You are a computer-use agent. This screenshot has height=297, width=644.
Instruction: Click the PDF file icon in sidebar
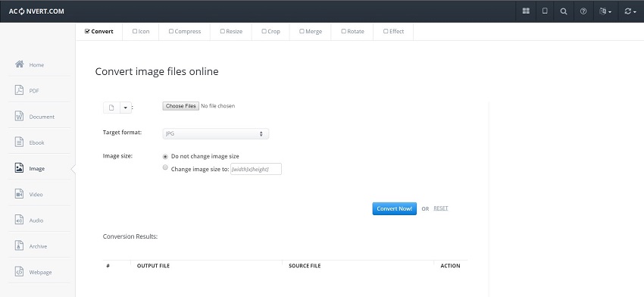point(19,90)
